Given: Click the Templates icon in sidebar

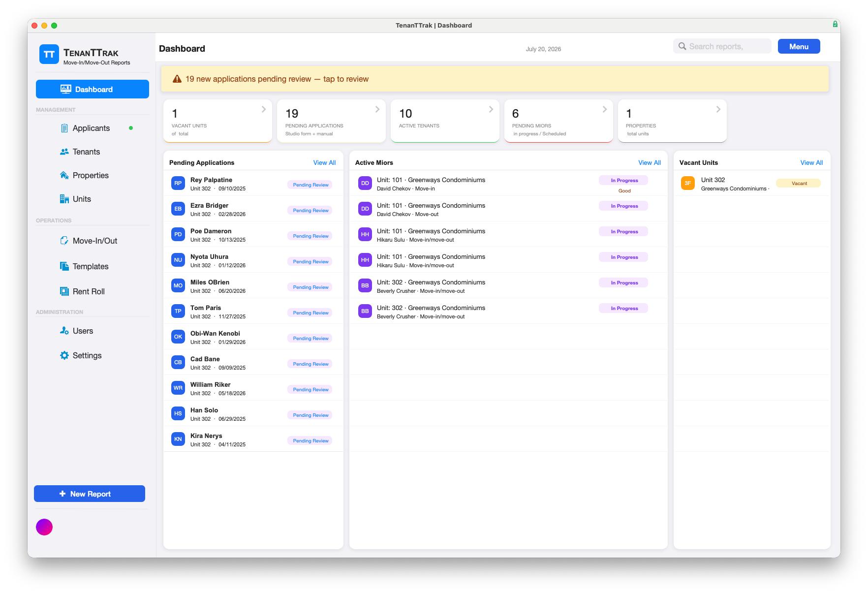Looking at the screenshot, I should tap(64, 266).
